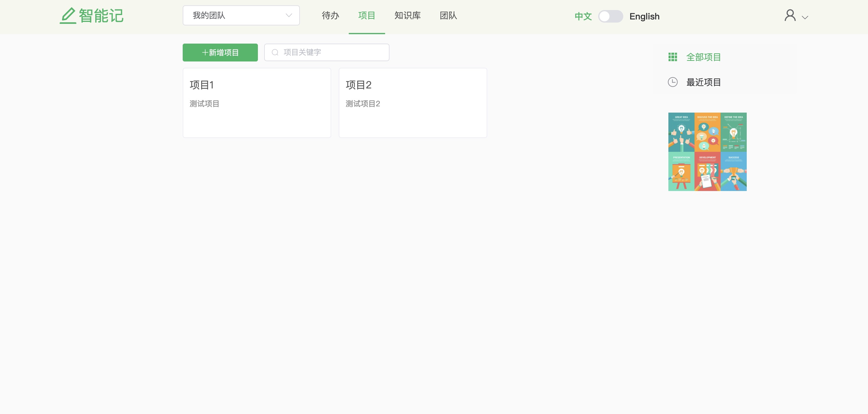Click the 新增项目 green button
This screenshot has width=868, height=414.
(220, 52)
